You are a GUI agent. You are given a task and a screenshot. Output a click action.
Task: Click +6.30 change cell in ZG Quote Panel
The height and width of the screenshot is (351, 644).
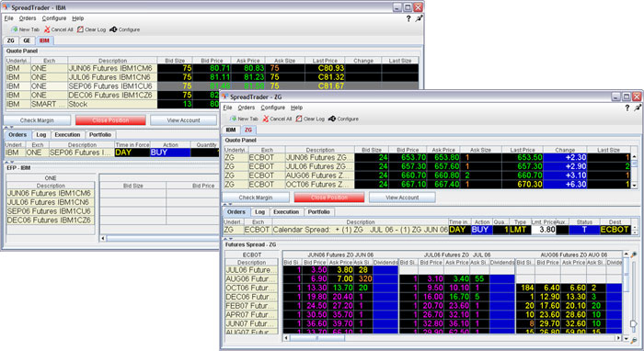pyautogui.click(x=565, y=185)
